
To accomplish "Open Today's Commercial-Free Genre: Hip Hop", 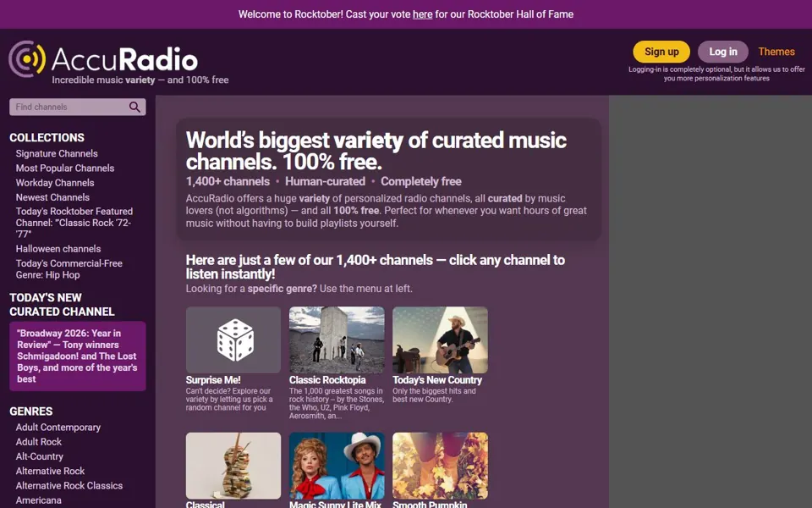I will pos(69,269).
